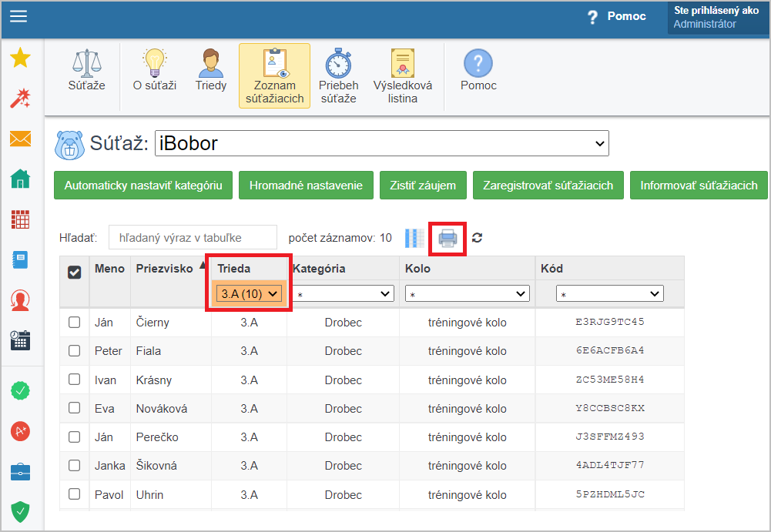The image size is (771, 532).
Task: Open the orange envelope messages icon
Action: click(20, 139)
